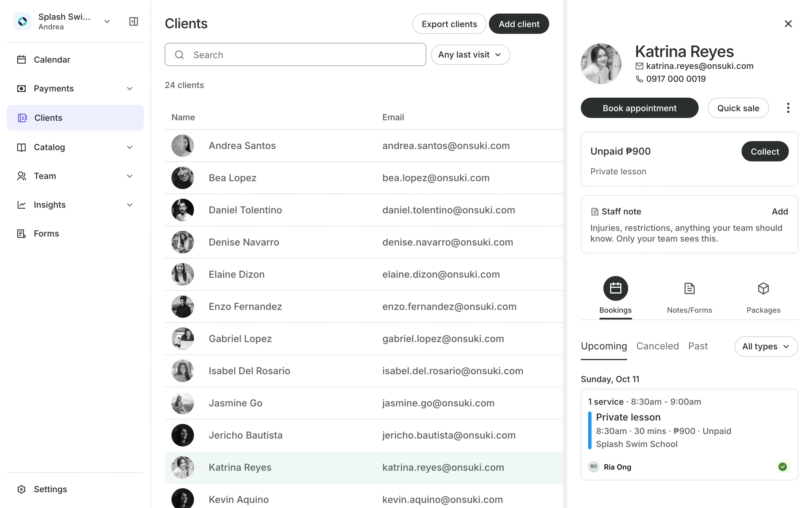Viewport: 812px width, 508px height.
Task: Open the three-dot more options menu
Action: [x=788, y=108]
